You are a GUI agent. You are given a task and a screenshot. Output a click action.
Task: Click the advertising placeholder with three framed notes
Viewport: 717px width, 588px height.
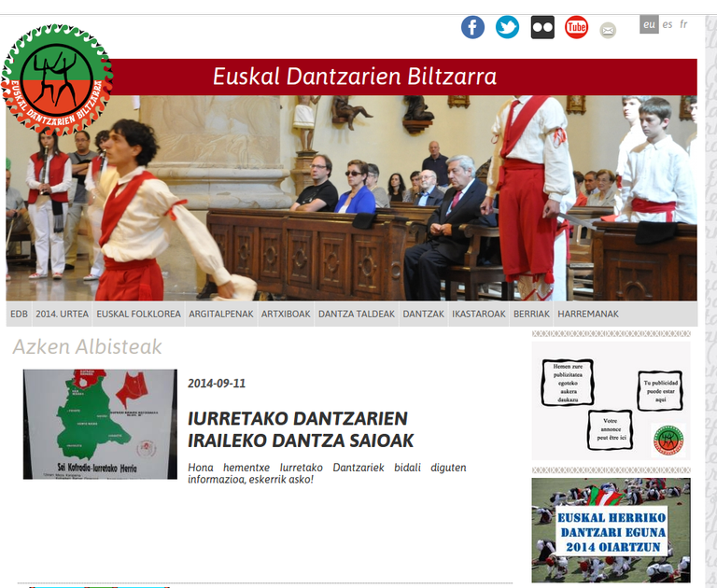(x=611, y=401)
